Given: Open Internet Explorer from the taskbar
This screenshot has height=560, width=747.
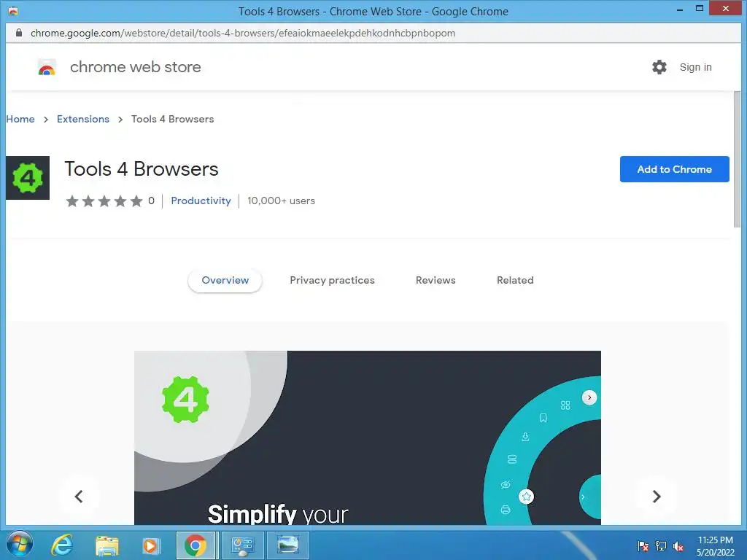Looking at the screenshot, I should tap(62, 545).
